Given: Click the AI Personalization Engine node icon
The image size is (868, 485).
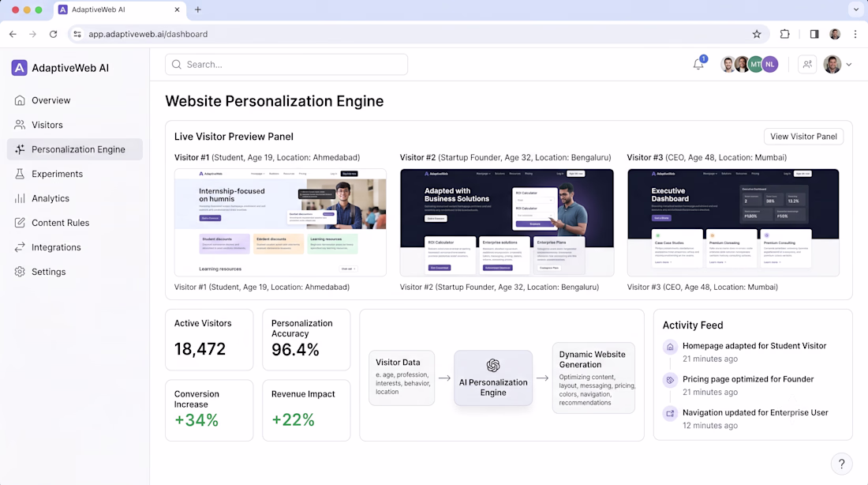Looking at the screenshot, I should [493, 365].
